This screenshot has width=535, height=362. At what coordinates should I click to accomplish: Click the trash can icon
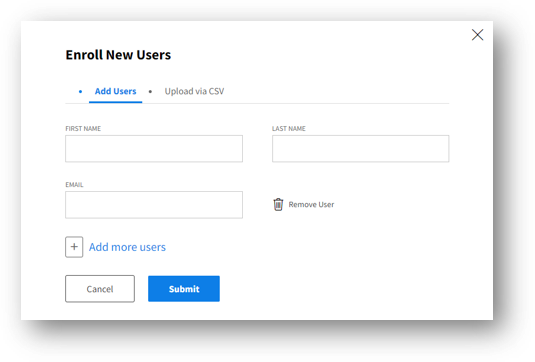click(278, 204)
